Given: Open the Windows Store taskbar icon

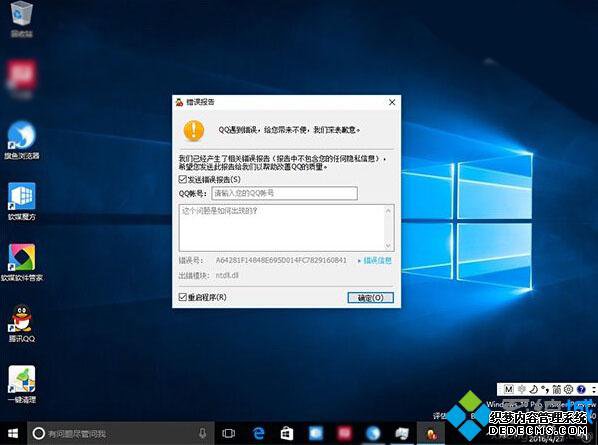Looking at the screenshot, I should [287, 433].
